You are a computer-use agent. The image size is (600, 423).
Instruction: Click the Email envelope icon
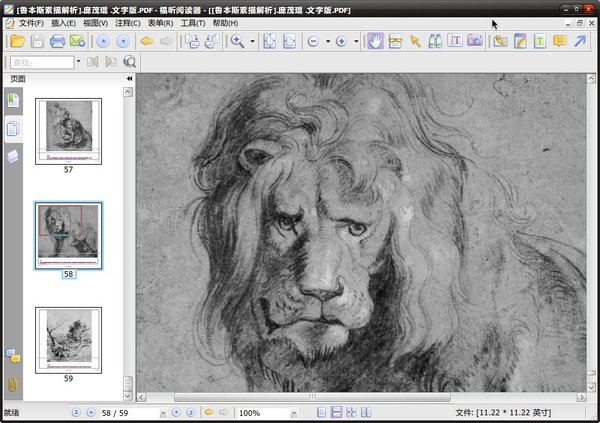coord(77,41)
